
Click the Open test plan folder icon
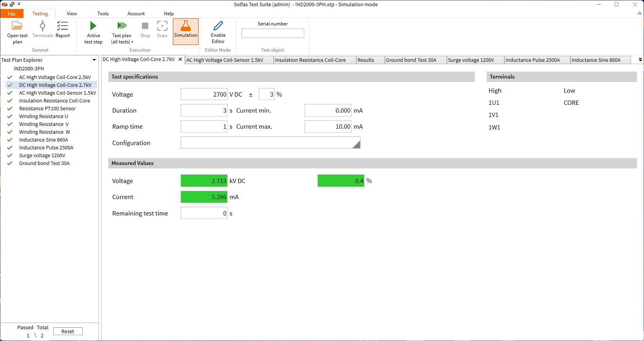pyautogui.click(x=17, y=26)
